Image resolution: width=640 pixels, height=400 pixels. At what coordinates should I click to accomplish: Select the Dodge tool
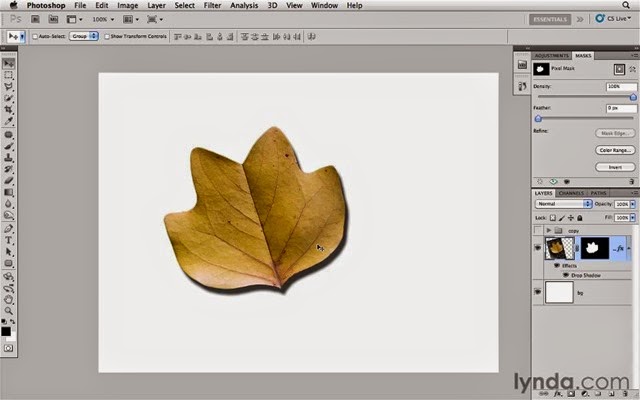tap(8, 215)
